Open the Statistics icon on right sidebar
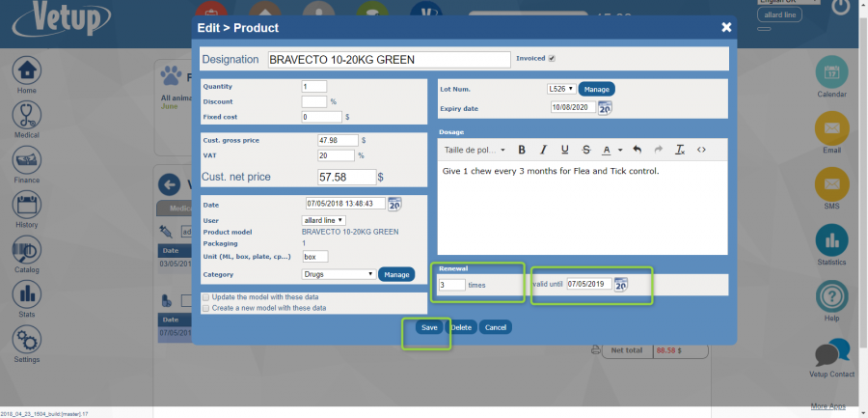868x418 pixels. pyautogui.click(x=831, y=240)
